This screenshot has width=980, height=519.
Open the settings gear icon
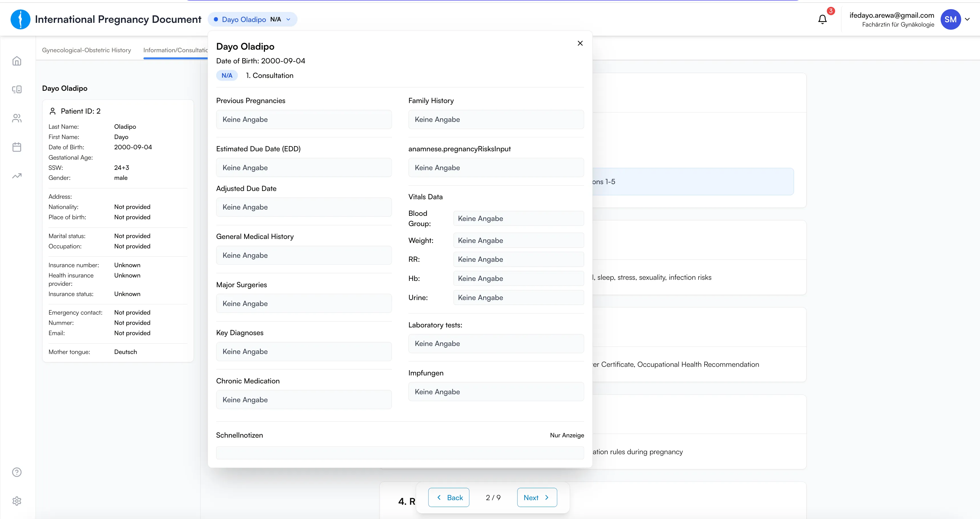coord(17,501)
